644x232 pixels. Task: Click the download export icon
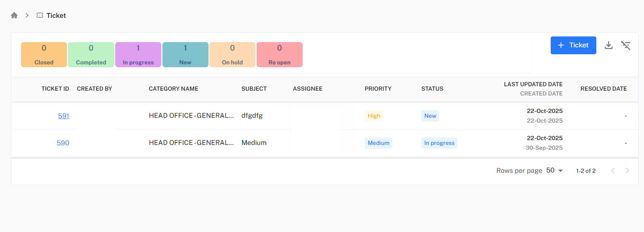tap(608, 45)
